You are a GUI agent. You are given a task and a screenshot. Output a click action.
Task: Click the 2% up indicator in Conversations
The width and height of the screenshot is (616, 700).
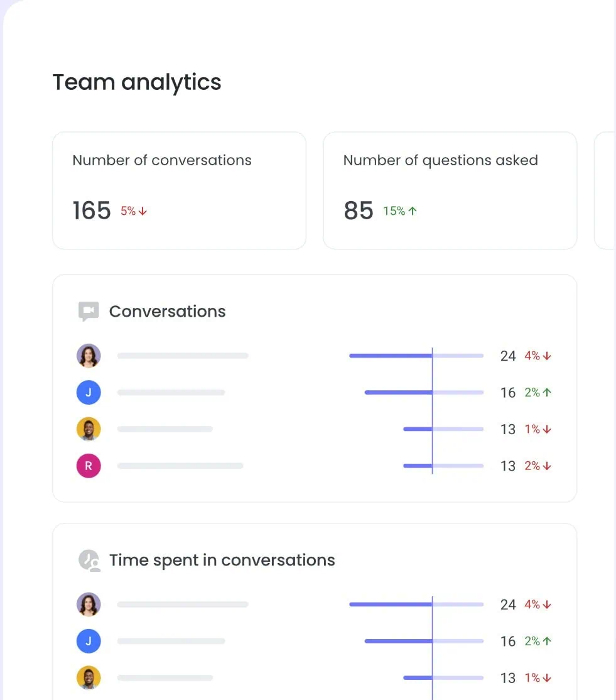[538, 392]
